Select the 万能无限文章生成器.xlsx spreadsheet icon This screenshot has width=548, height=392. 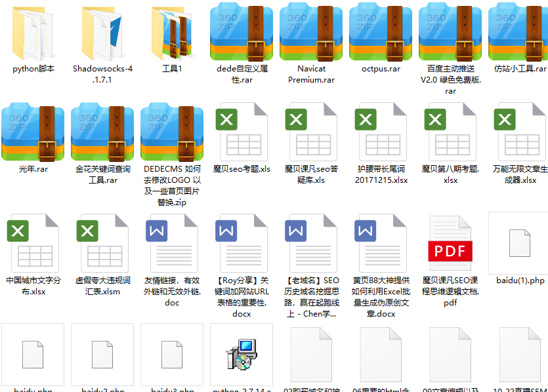click(x=520, y=132)
